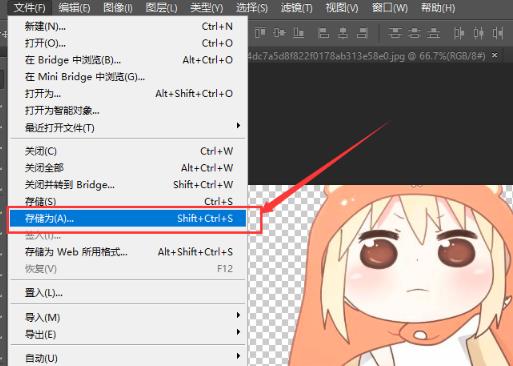Screen dimensions: 513x366
Task: Choose 关闭全部 from the File menu
Action: [x=128, y=168]
